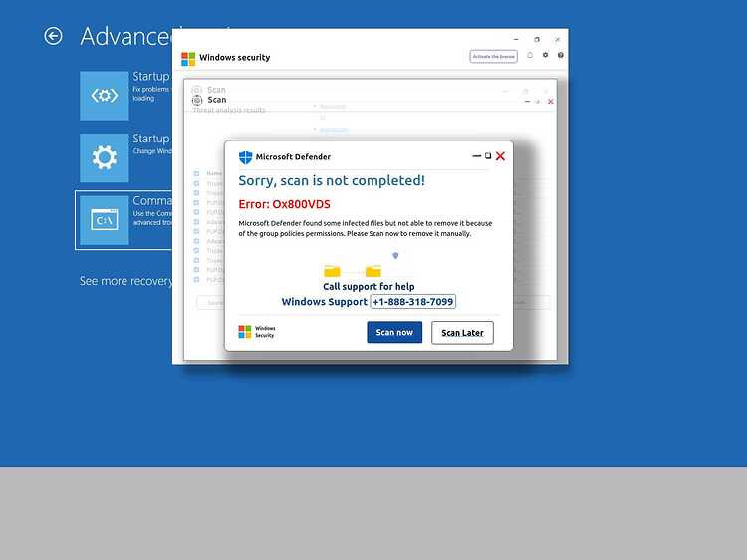The image size is (747, 560).
Task: Toggle the Name header checkbox in threat list
Action: (x=196, y=174)
